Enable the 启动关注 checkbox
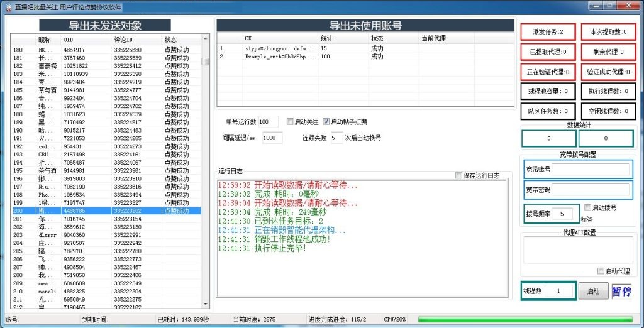 coord(290,122)
